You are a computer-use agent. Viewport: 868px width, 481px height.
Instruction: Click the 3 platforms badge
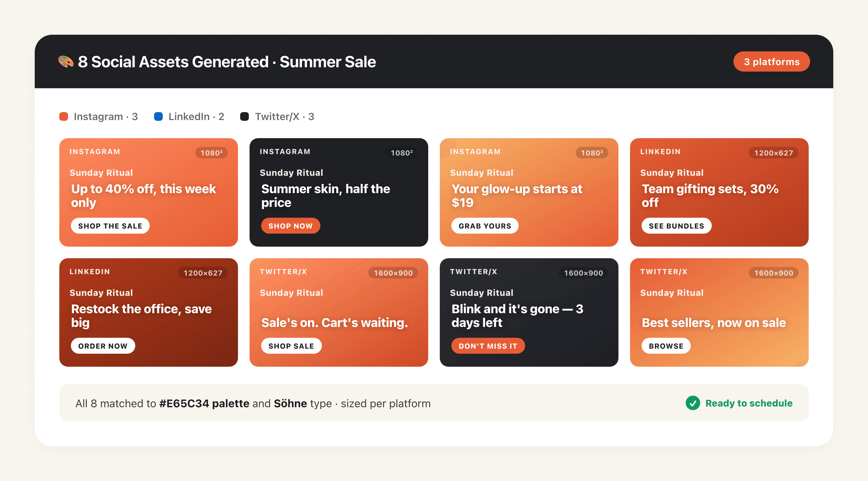[x=772, y=62]
